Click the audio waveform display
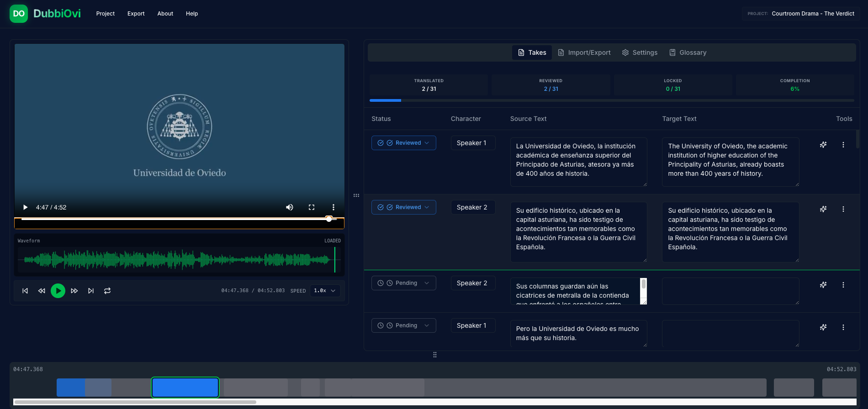 (x=179, y=260)
